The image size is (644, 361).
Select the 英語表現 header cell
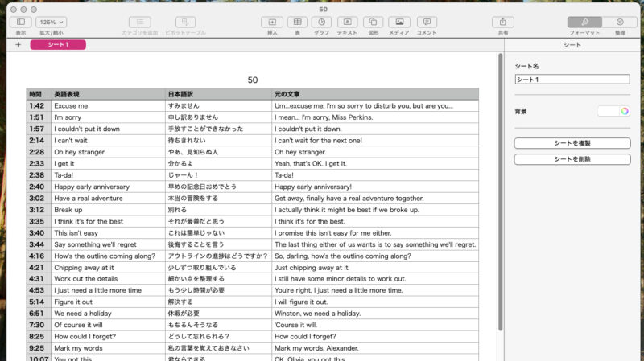coord(109,94)
